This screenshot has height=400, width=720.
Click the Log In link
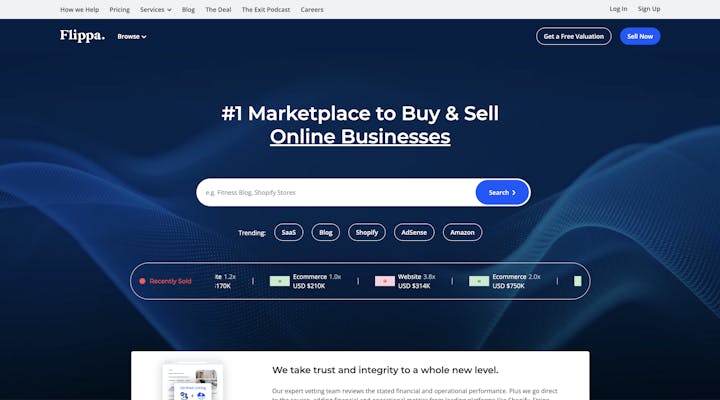pos(618,9)
